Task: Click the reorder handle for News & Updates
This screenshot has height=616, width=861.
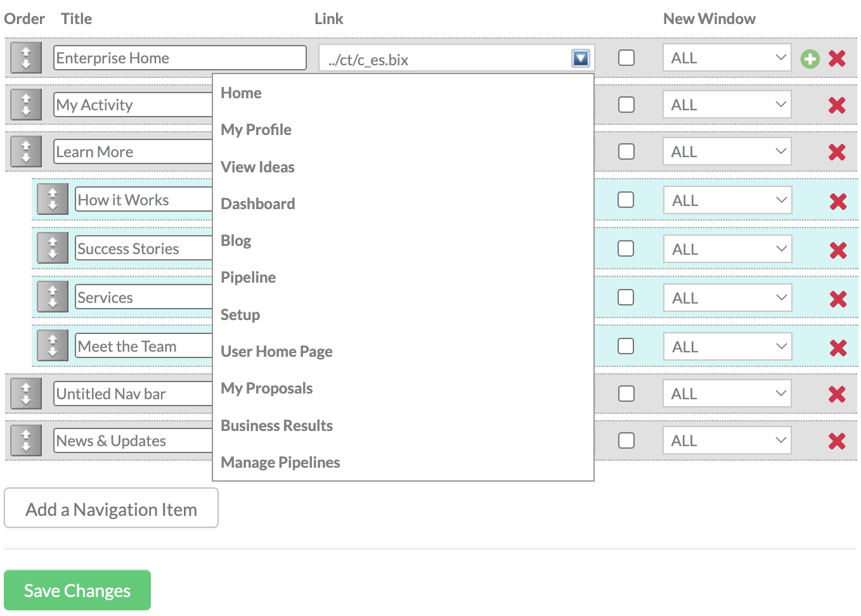Action: (x=26, y=440)
